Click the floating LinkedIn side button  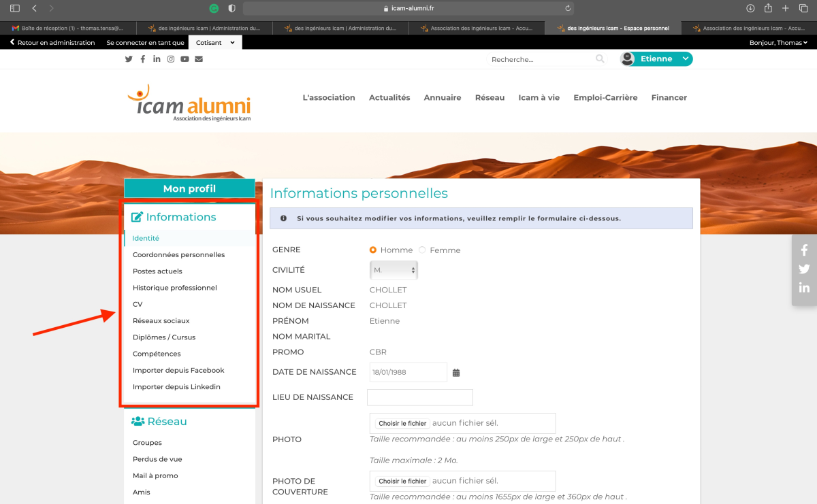[804, 288]
